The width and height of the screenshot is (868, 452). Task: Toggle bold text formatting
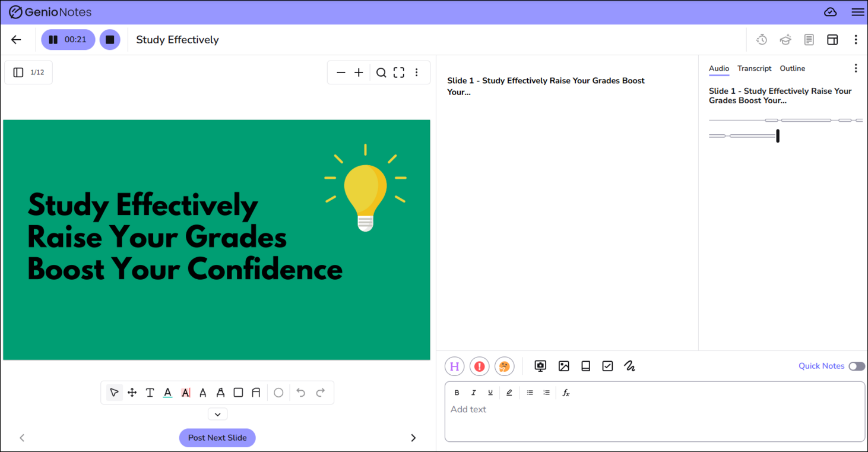click(x=457, y=393)
